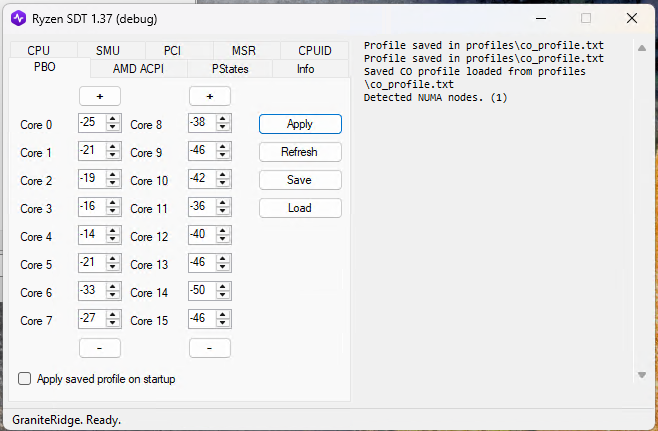Raise Core 3 offset via up arrow
Screen dimensions: 658x431
pos(112,203)
